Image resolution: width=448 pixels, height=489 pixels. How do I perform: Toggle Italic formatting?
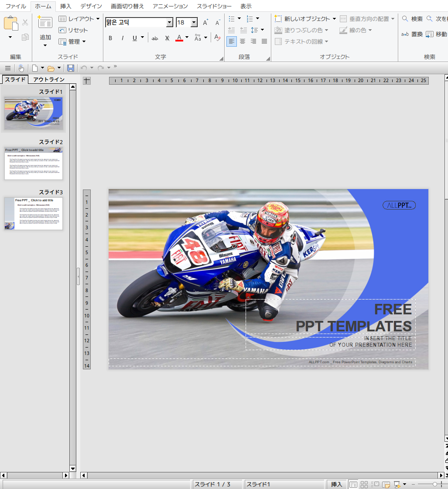click(x=123, y=38)
